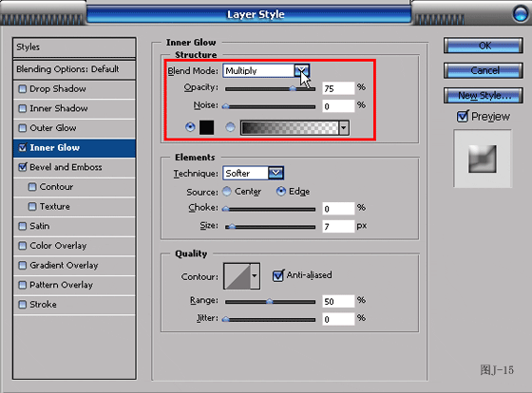532x393 pixels.
Task: Choose the gradient glow radio button
Action: 230,127
